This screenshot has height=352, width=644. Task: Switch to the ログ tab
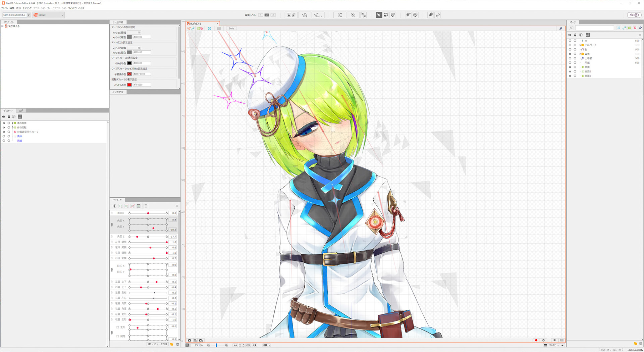[x=21, y=111]
